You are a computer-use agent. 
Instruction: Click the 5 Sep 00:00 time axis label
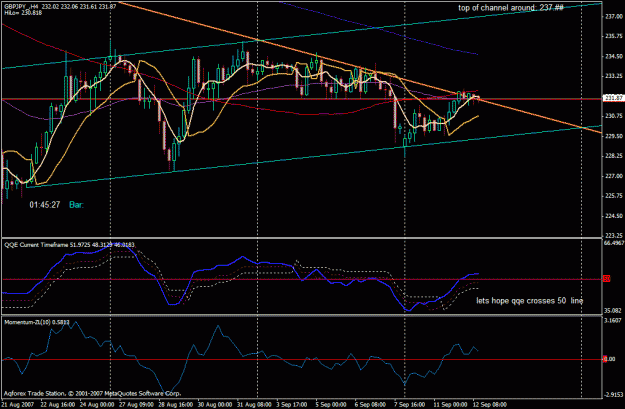tap(331, 404)
